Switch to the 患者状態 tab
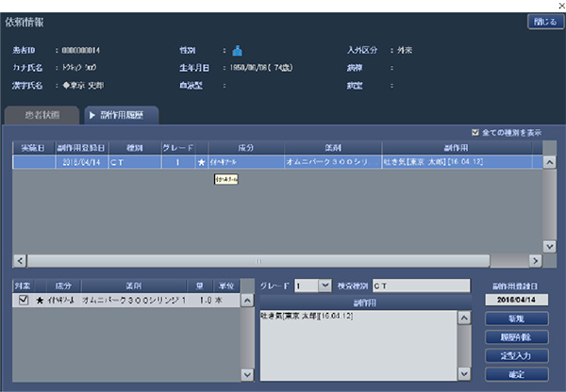Image resolution: width=566 pixels, height=392 pixels. tap(42, 115)
